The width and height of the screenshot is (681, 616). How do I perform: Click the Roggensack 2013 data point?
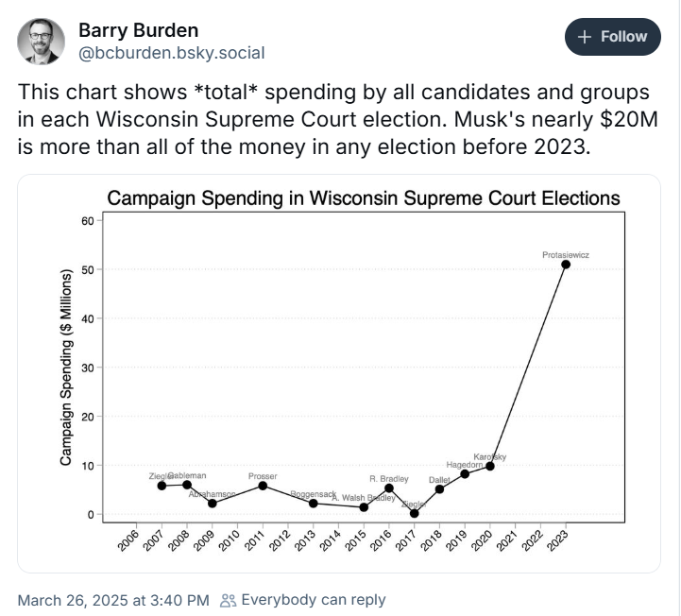click(x=314, y=504)
